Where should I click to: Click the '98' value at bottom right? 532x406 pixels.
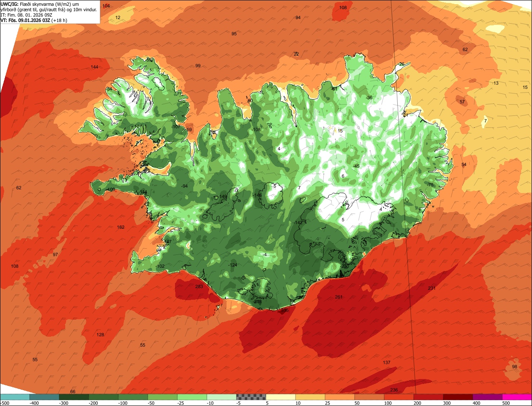(515, 367)
